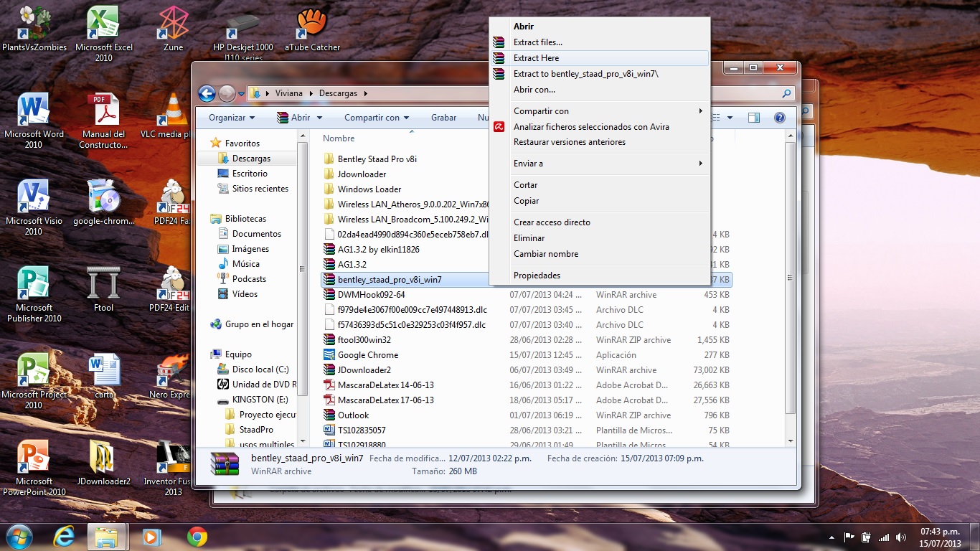Open Microsoft Word 2010 desktop icon
This screenshot has width=980, height=551.
(x=34, y=121)
